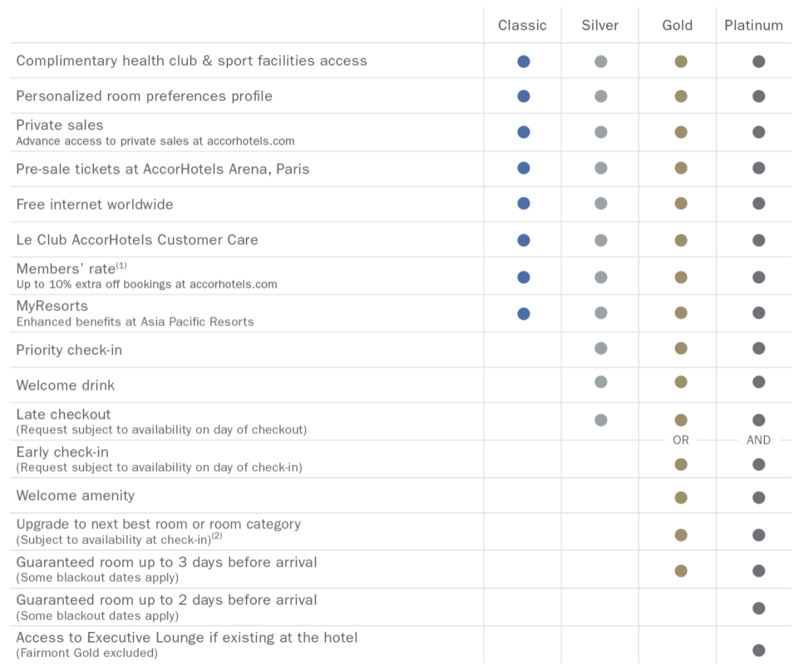This screenshot has height=672, width=798.
Task: Click Classic dot for Free internet worldwide
Action: pyautogui.click(x=524, y=204)
